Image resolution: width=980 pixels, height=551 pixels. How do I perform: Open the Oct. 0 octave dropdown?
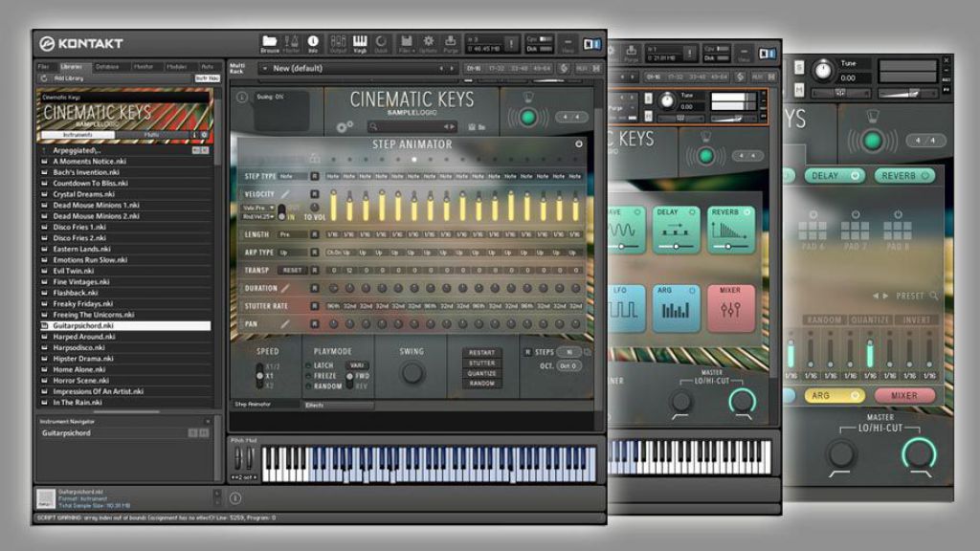(x=568, y=365)
